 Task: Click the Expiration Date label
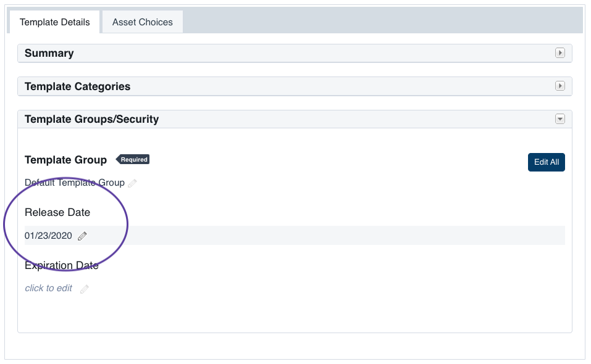[62, 266]
